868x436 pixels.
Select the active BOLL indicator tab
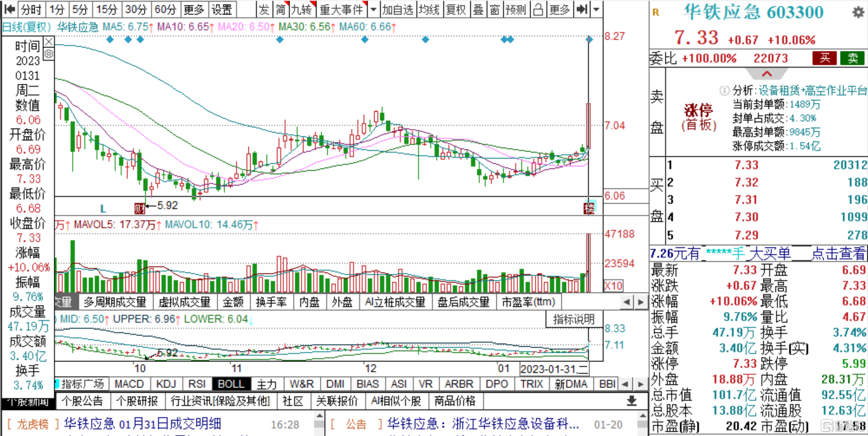[x=231, y=384]
